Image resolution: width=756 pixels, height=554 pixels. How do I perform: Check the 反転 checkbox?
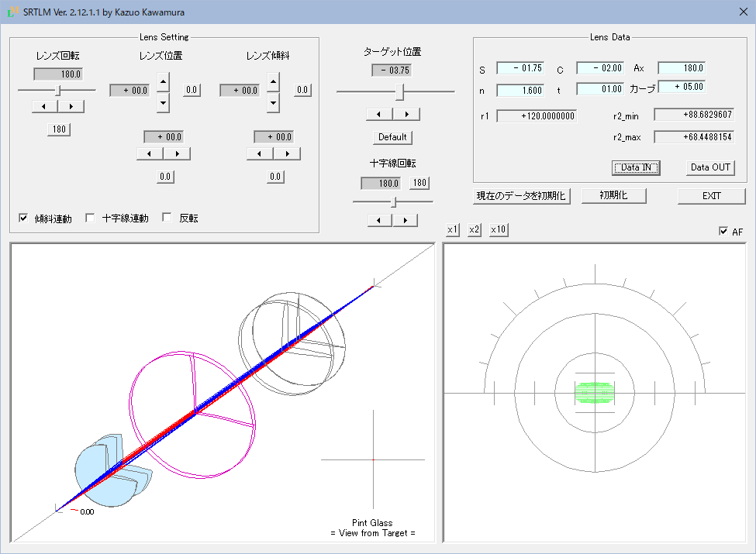point(167,218)
